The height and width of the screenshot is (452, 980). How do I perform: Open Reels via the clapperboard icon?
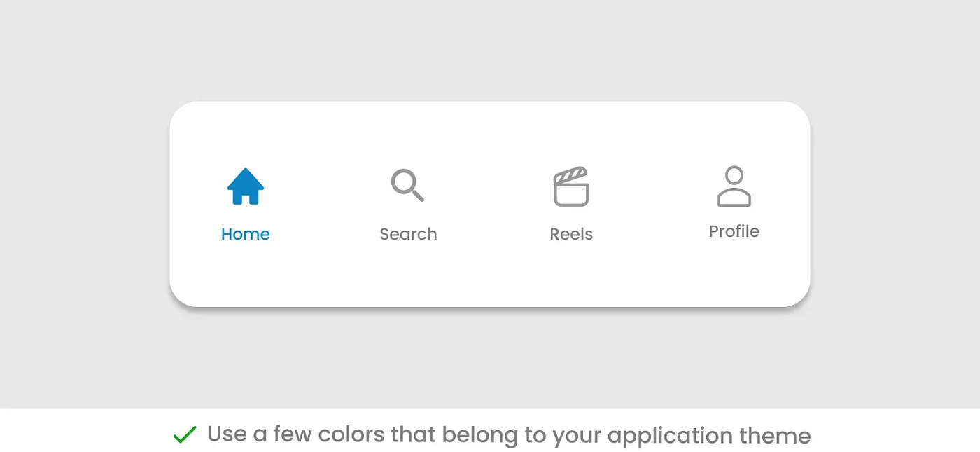tap(571, 186)
